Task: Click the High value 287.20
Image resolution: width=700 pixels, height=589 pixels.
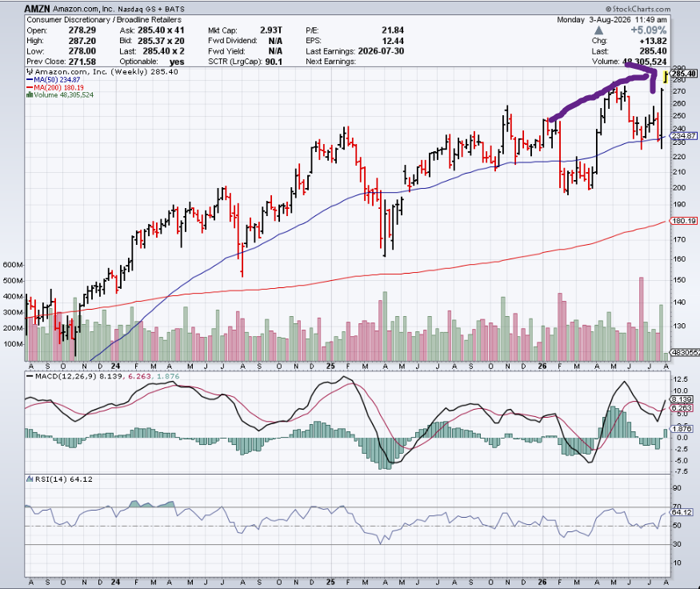Action: [x=82, y=41]
